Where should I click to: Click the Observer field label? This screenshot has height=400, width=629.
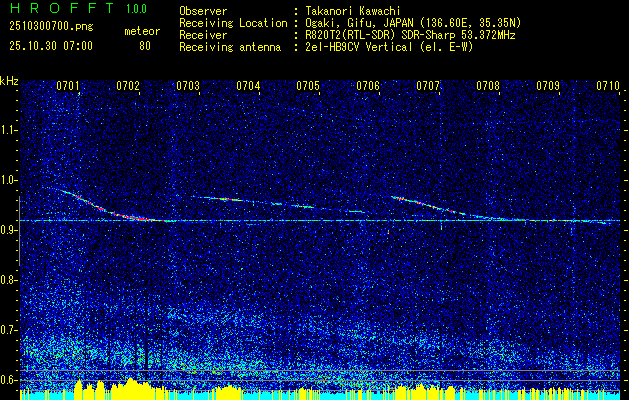[x=203, y=11]
